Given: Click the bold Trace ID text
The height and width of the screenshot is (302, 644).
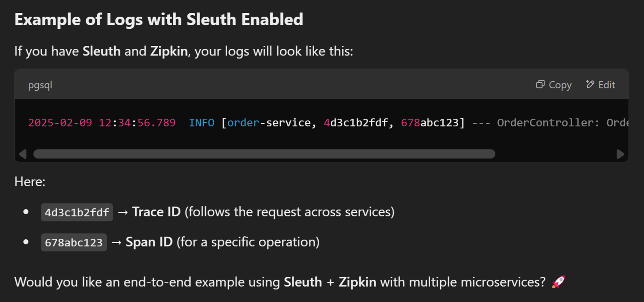Looking at the screenshot, I should point(156,212).
